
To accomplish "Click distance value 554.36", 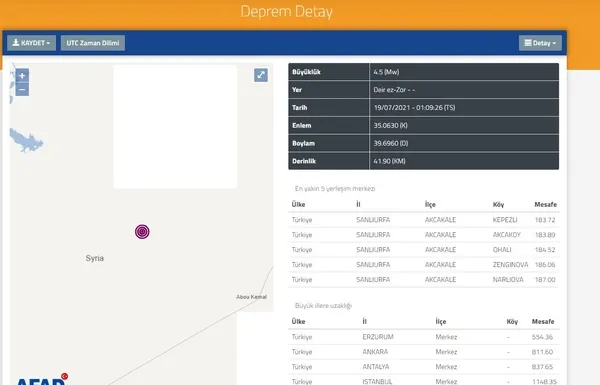I will [x=542, y=337].
